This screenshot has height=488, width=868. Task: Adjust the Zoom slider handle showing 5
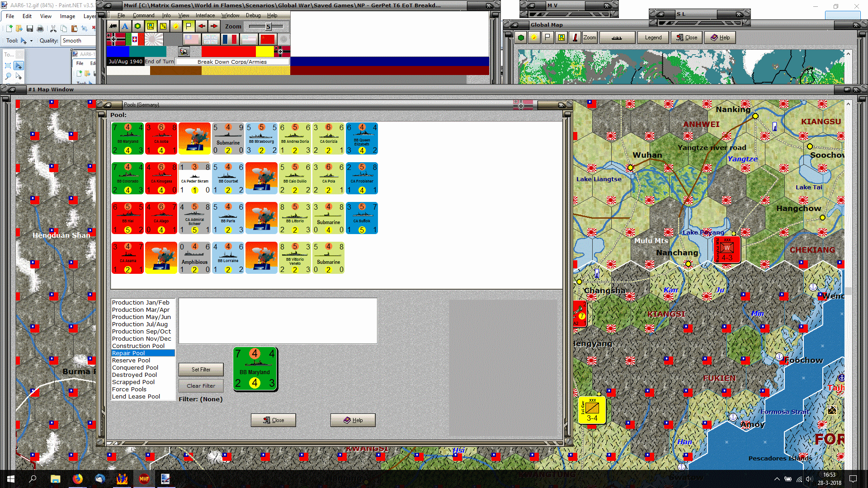268,27
